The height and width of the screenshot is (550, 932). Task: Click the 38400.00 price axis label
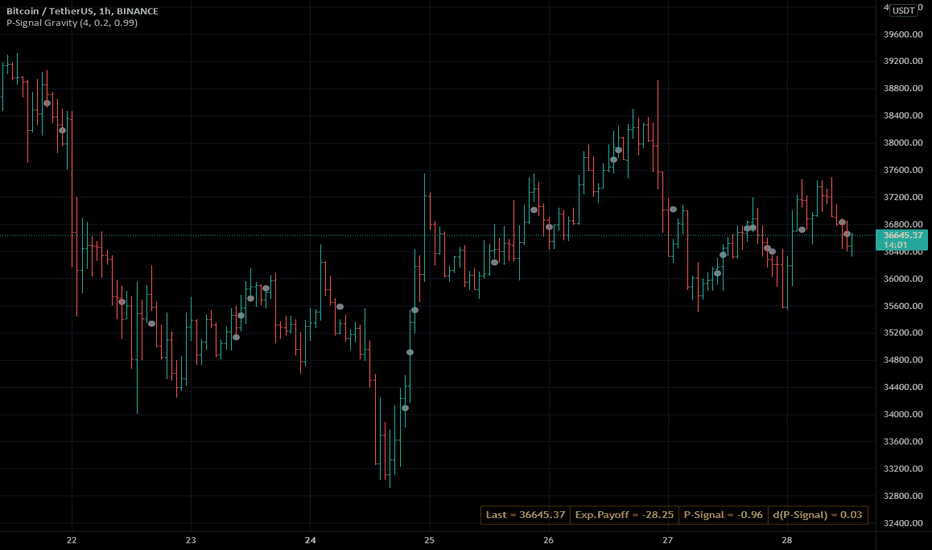pos(903,116)
